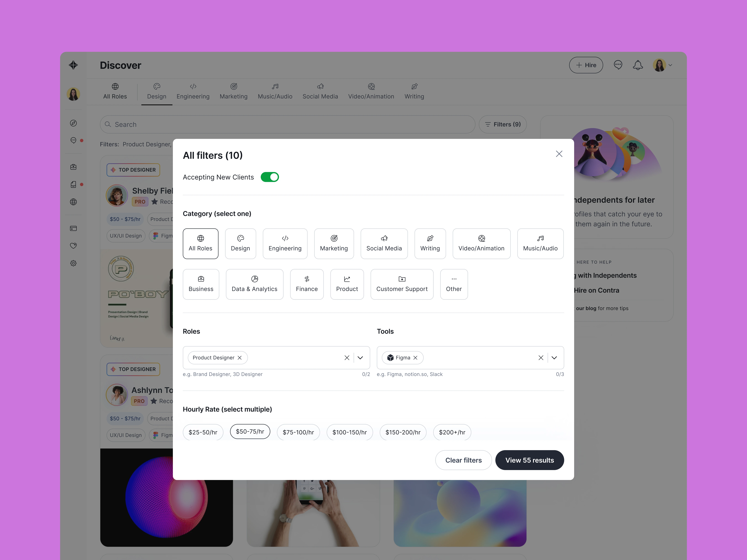Open sidebar profile avatar
Viewport: 747px width, 560px height.
pyautogui.click(x=73, y=94)
